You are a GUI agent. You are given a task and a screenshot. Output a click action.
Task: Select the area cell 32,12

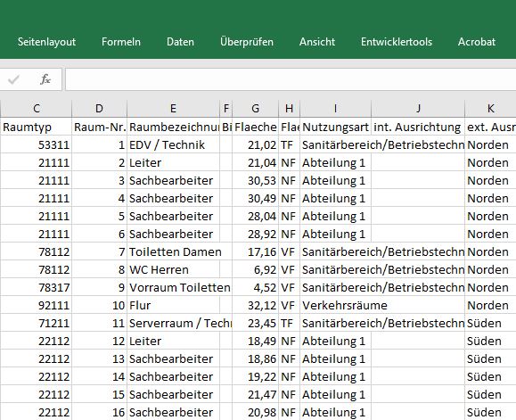coord(256,305)
